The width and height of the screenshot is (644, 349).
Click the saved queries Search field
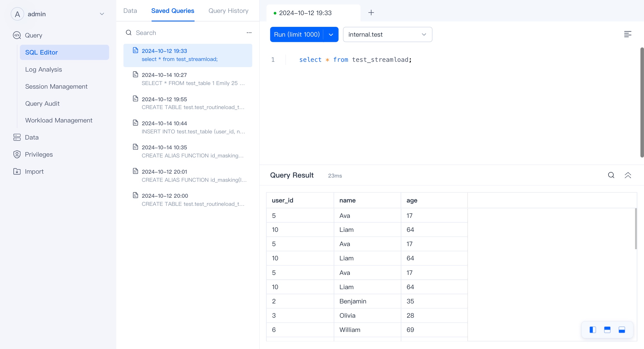pos(184,33)
